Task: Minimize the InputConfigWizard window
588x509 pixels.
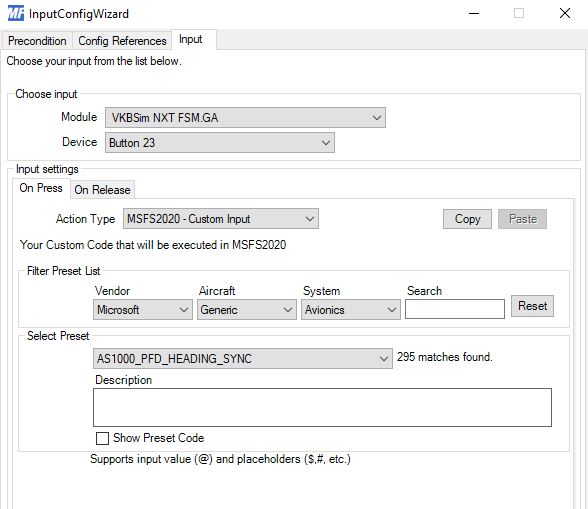Action: click(474, 14)
